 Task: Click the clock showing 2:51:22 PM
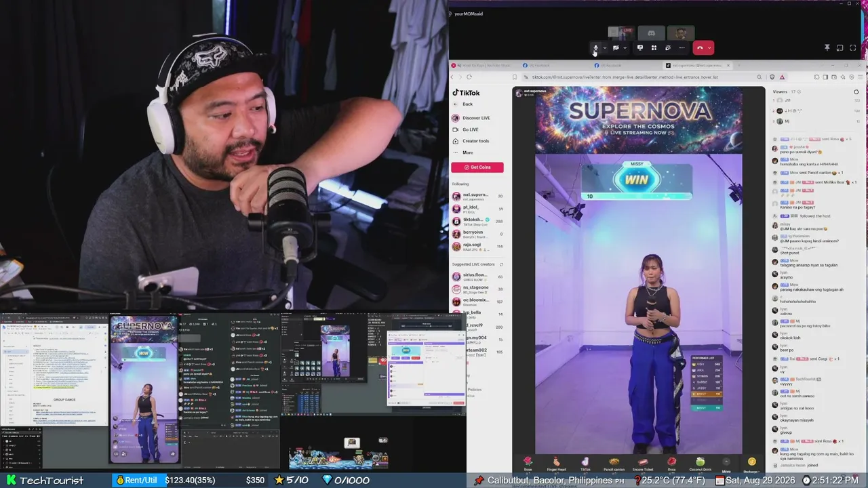coord(830,480)
